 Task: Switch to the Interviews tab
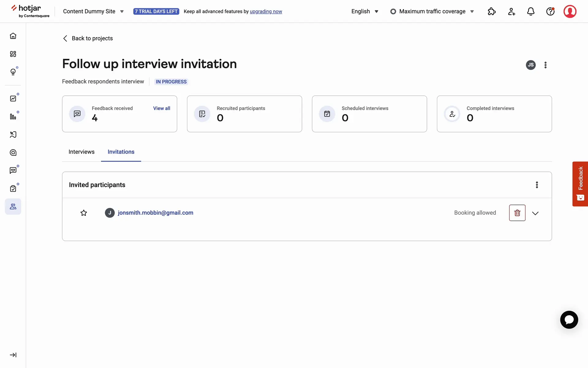coord(81,152)
